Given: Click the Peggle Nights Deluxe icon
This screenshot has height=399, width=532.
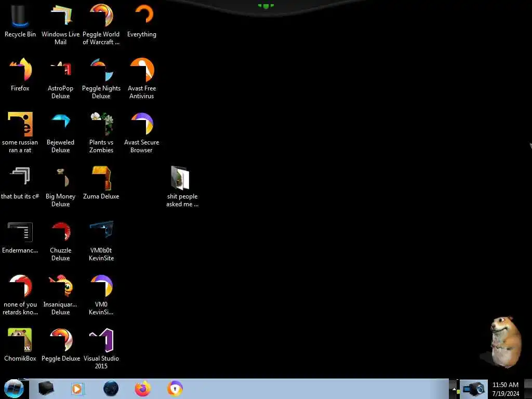Looking at the screenshot, I should (x=101, y=79).
